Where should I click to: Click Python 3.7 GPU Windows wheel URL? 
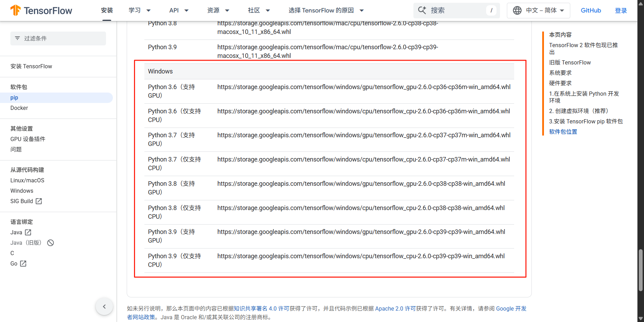click(364, 135)
